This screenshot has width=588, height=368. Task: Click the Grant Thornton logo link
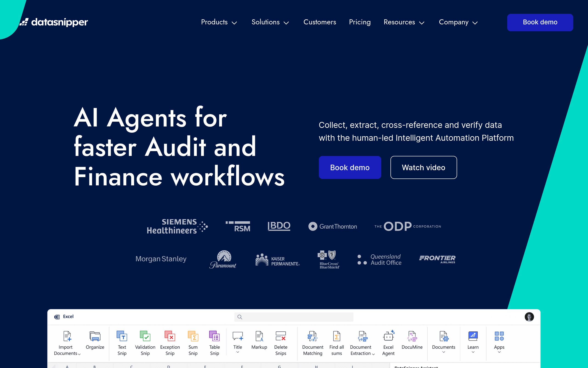[x=332, y=226]
